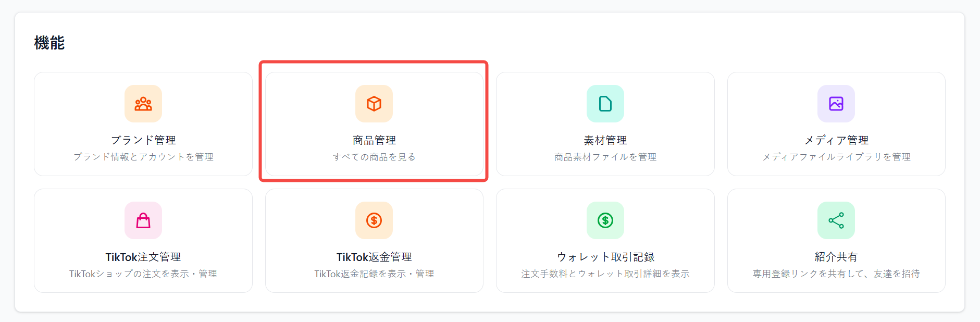
Task: Click the ウォレット取引記録 dollar icon
Action: coord(605,220)
